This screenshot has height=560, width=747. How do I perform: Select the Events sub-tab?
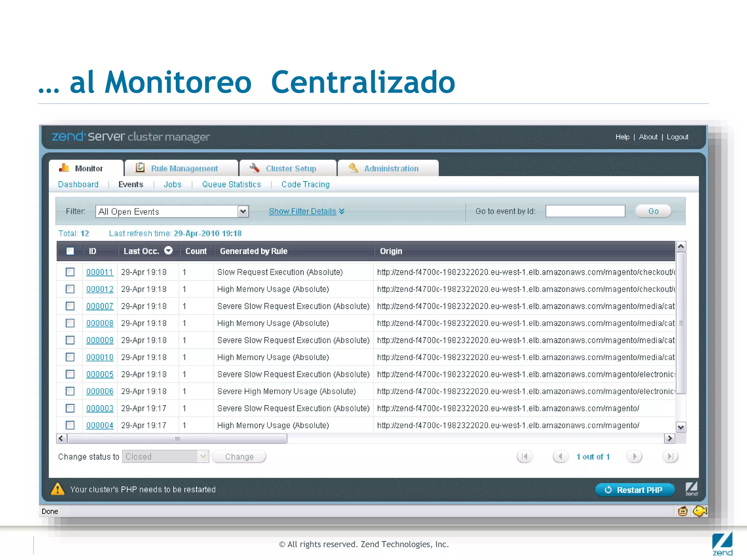[131, 184]
